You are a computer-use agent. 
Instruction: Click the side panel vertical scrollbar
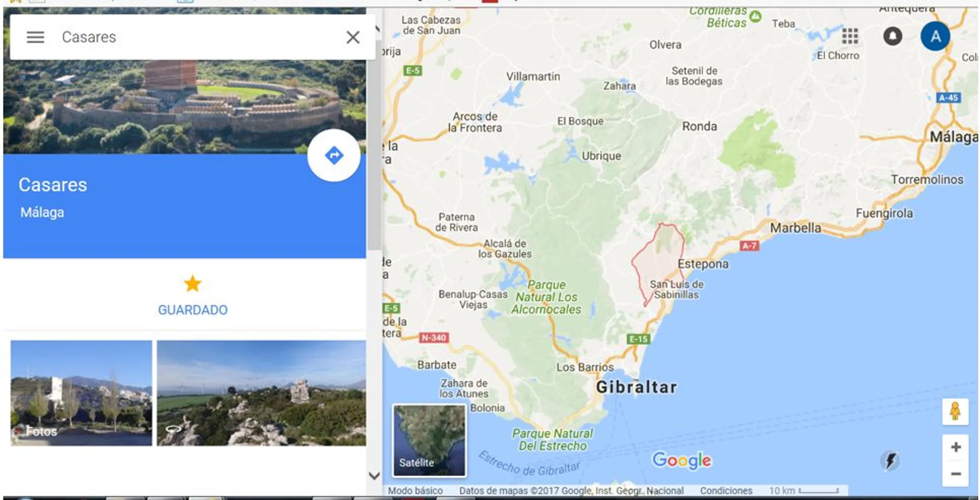pos(374,145)
